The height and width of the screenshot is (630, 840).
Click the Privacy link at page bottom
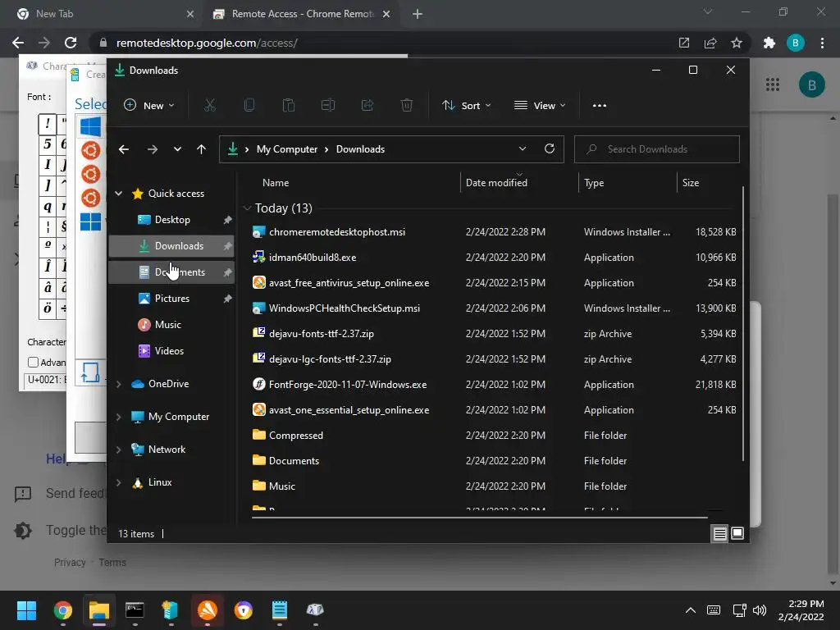click(x=70, y=563)
